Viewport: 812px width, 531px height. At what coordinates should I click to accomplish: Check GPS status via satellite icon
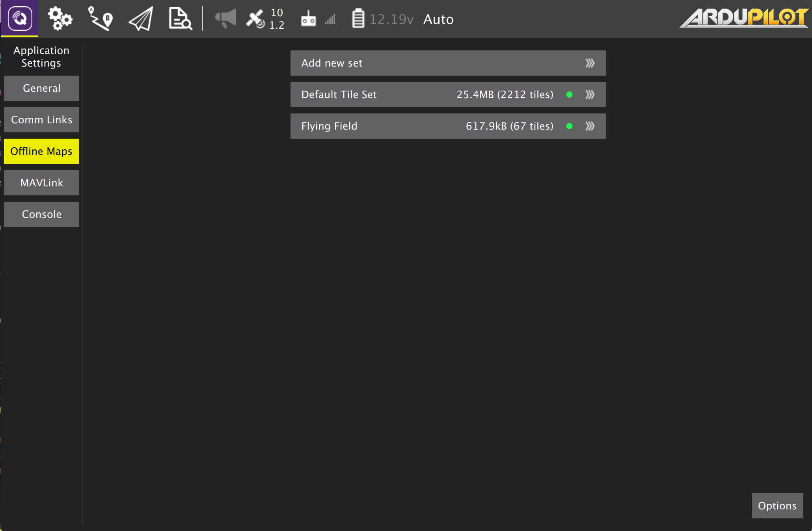[256, 19]
